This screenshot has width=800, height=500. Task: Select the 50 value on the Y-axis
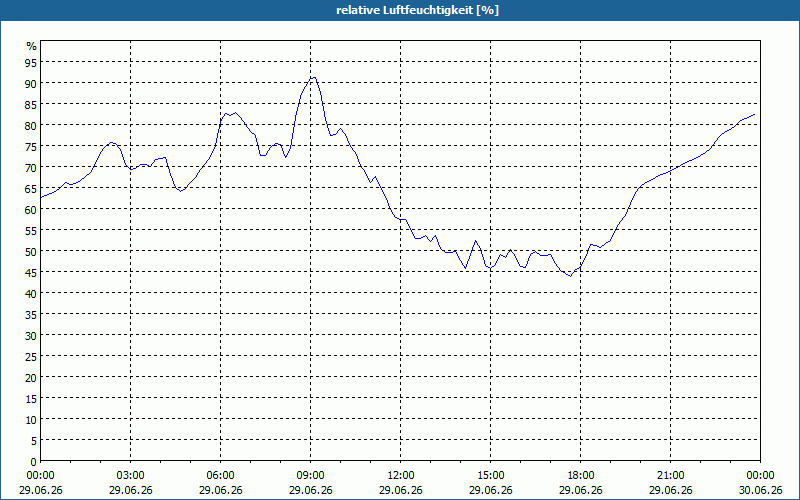click(32, 251)
